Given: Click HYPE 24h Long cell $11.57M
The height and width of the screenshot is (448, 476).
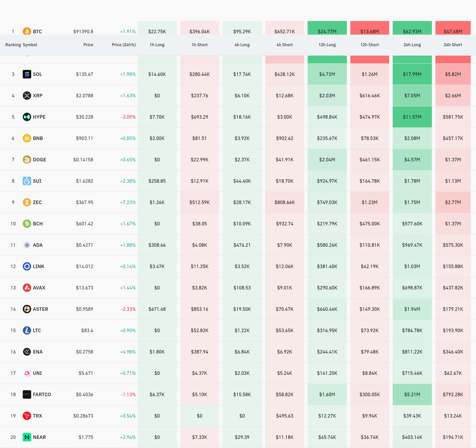Looking at the screenshot, I should 412,117.
